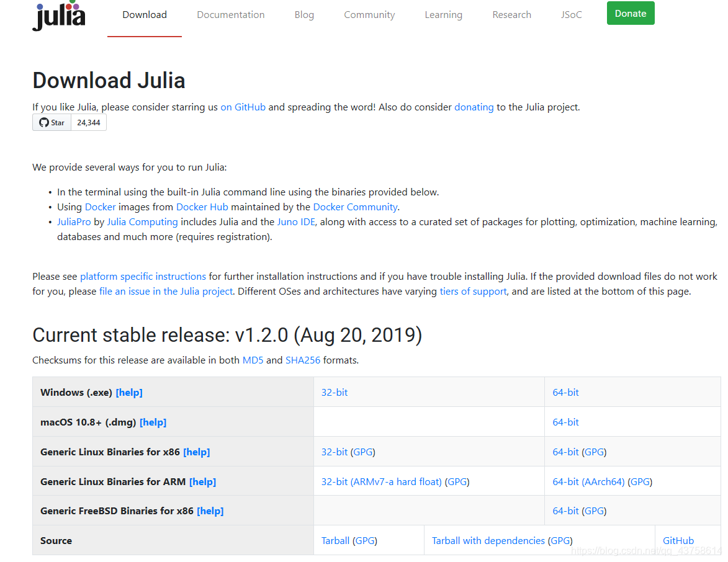Viewport: 728px width, 562px height.
Task: Visit the Learning page
Action: 443,14
